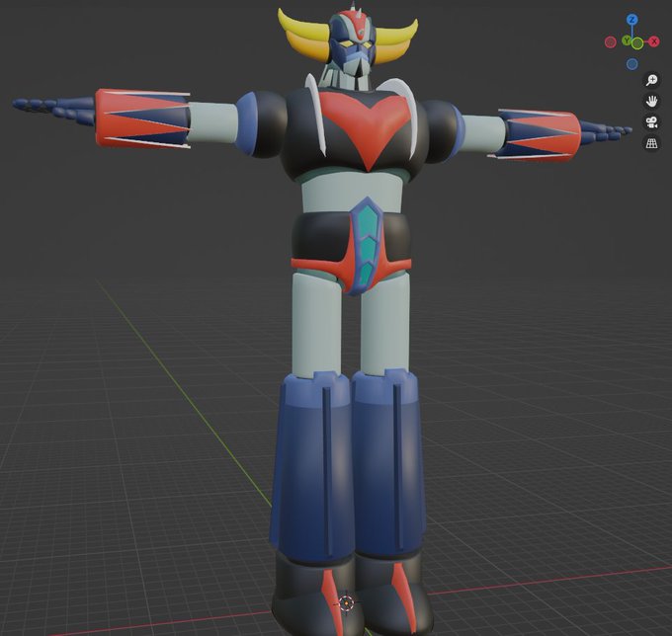Image resolution: width=672 pixels, height=636 pixels.
Task: Click the green Y axis gizmo handle
Action: (627, 40)
